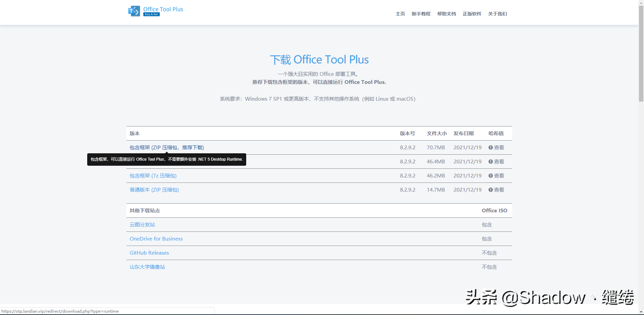View hash info icon for 70.7MB row

490,148
